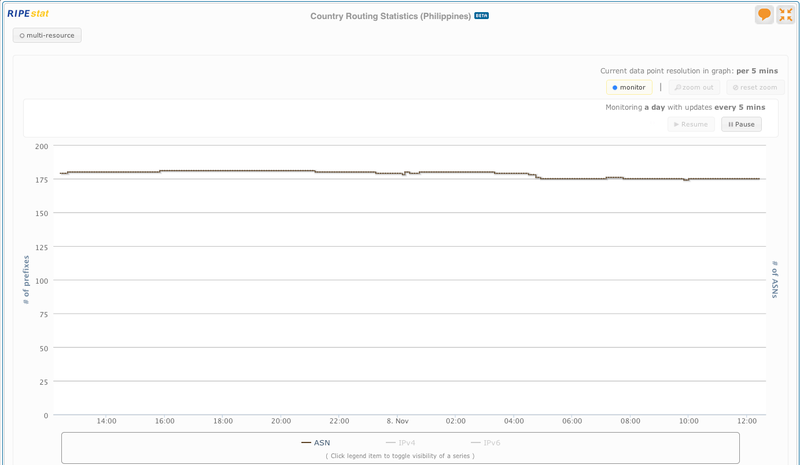Select the '8. Nov' date marker
800x465 pixels.
(x=398, y=421)
